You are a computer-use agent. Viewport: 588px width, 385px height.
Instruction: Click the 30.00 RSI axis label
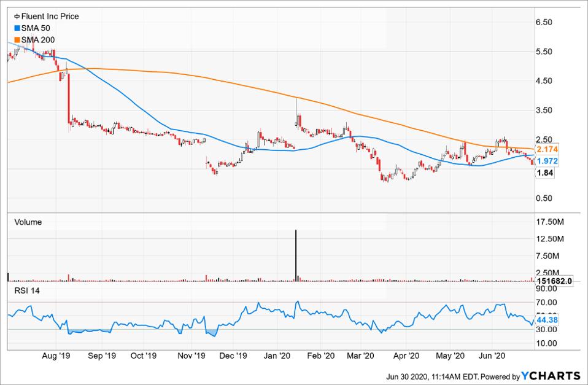point(546,330)
